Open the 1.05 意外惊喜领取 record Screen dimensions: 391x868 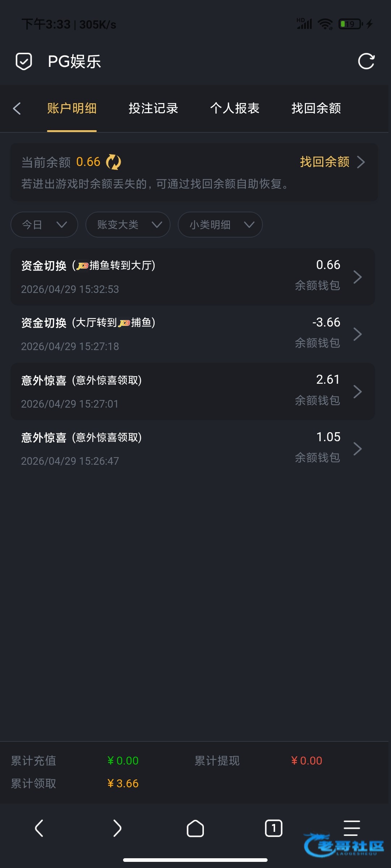click(193, 449)
